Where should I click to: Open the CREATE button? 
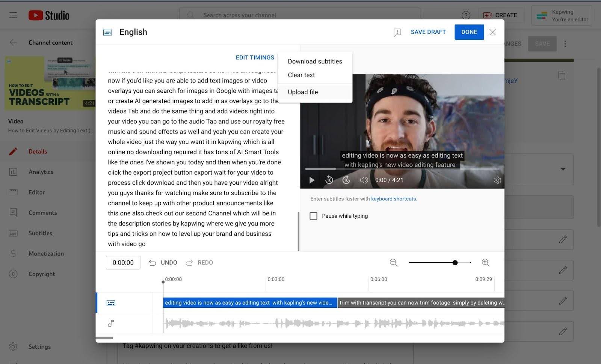tap(500, 15)
